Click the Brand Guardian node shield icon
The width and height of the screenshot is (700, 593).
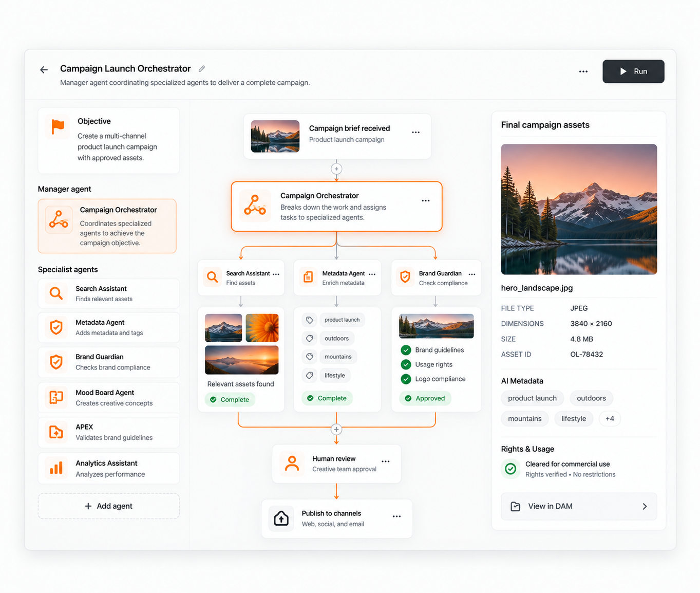405,277
